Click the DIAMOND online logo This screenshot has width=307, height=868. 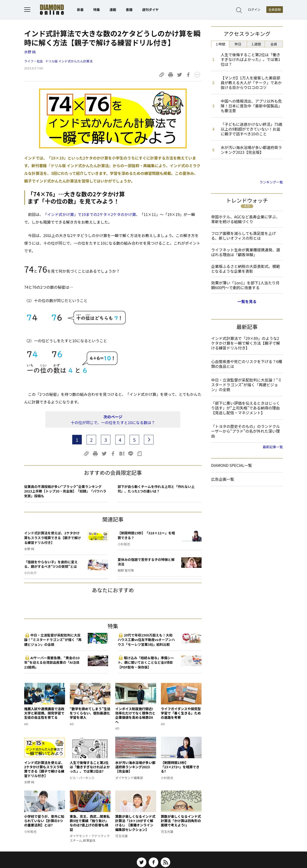click(x=52, y=10)
